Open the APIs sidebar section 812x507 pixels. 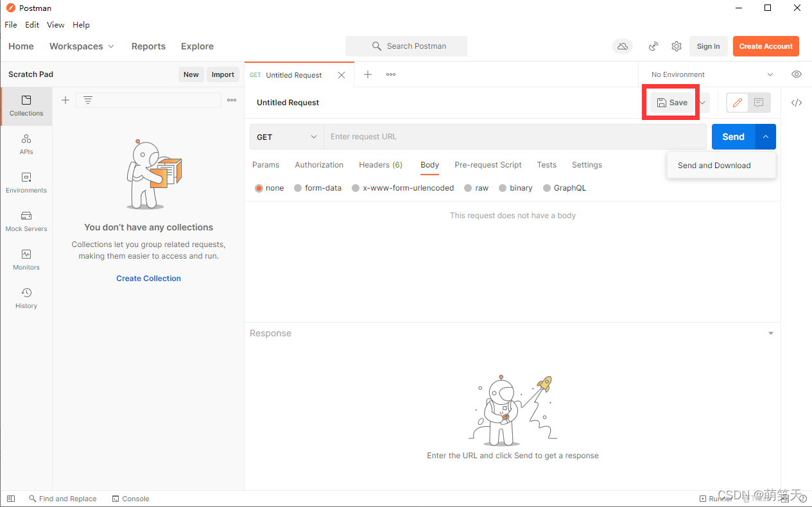26,144
